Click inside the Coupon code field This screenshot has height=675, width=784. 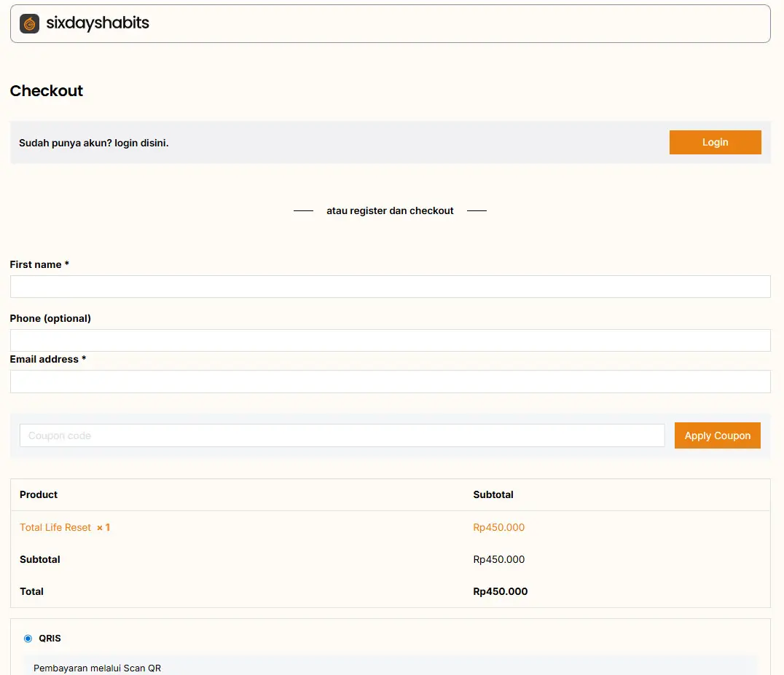pyautogui.click(x=342, y=435)
